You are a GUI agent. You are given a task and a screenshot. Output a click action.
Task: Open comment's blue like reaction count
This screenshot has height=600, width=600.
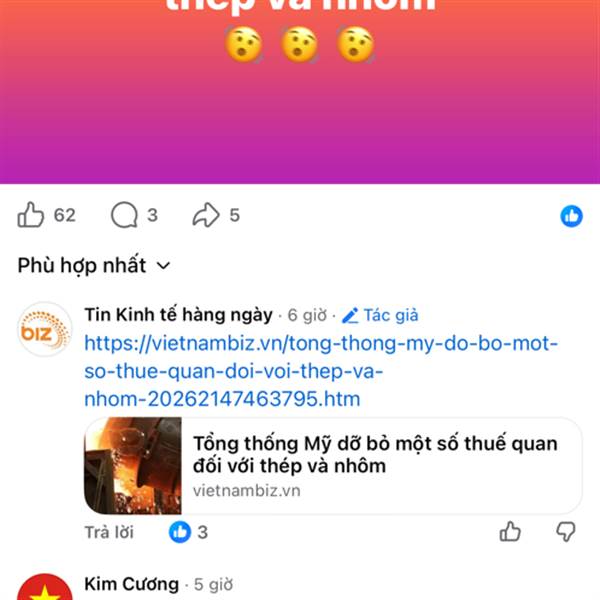tap(188, 532)
